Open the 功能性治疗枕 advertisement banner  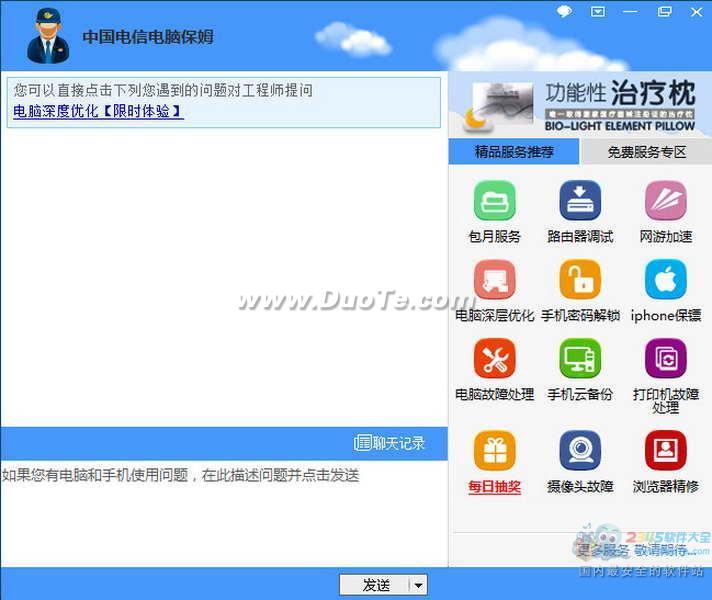[x=580, y=104]
